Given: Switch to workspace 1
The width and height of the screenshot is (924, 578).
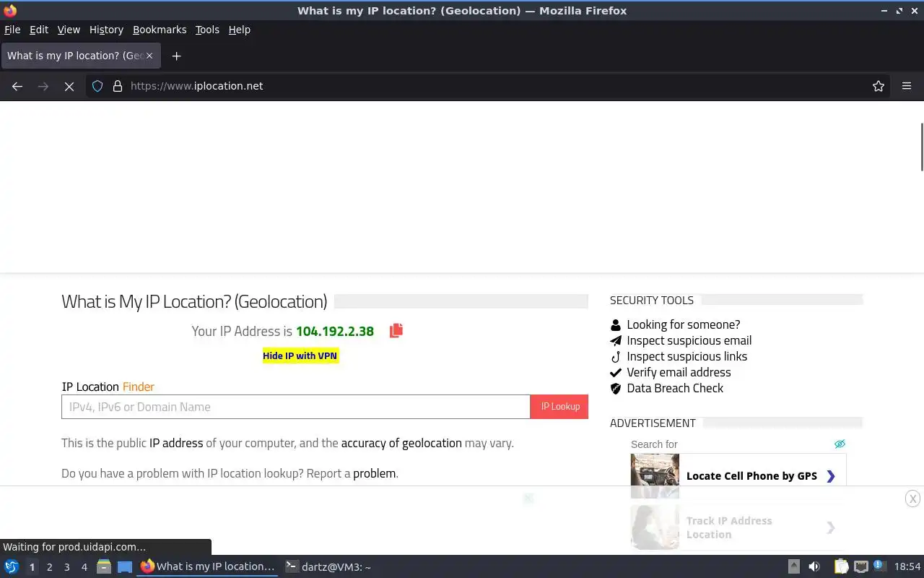Looking at the screenshot, I should coord(32,567).
